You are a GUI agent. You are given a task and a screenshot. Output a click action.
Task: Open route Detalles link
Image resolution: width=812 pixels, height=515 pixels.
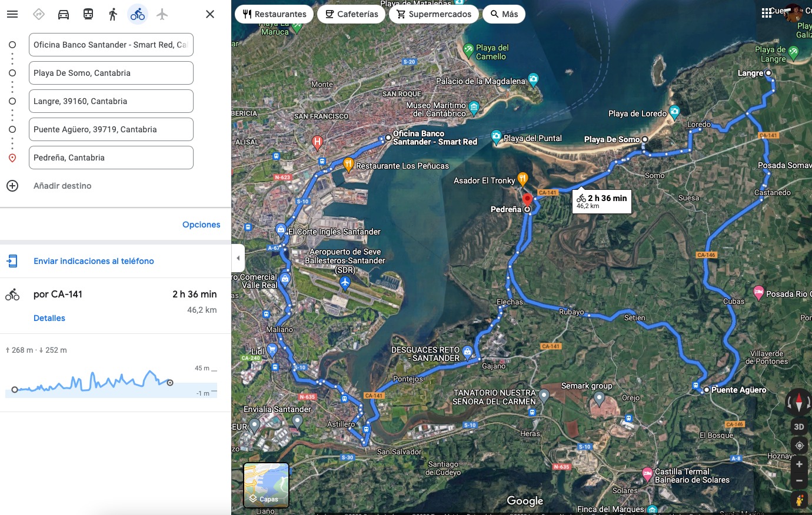tap(49, 318)
